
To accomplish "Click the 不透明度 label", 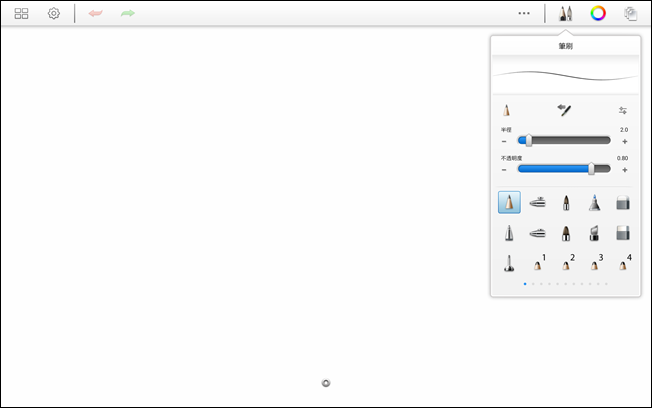I will (x=511, y=158).
